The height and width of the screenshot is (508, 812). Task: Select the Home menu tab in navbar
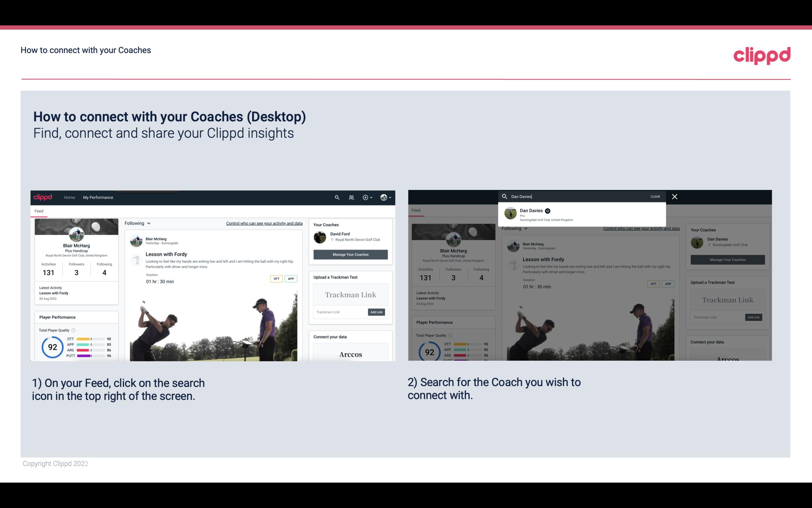point(69,197)
